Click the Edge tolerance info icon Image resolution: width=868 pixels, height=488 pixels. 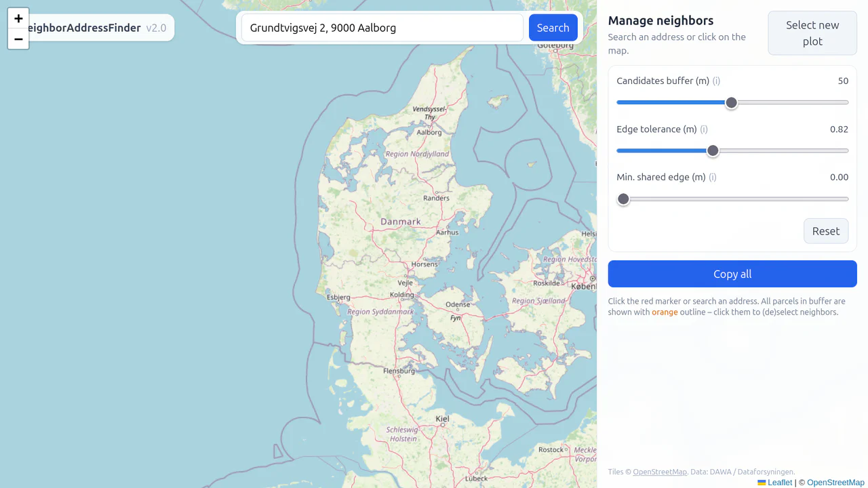coord(704,129)
